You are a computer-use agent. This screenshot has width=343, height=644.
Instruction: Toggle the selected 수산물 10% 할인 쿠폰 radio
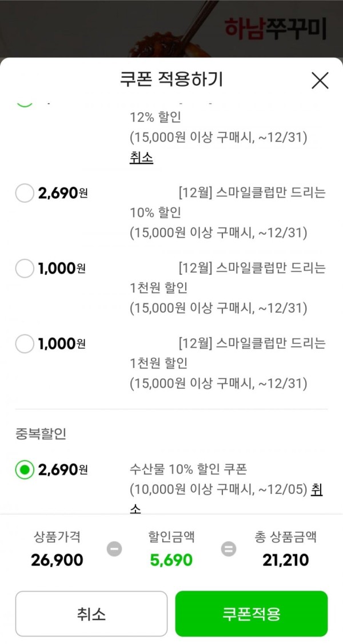point(25,469)
